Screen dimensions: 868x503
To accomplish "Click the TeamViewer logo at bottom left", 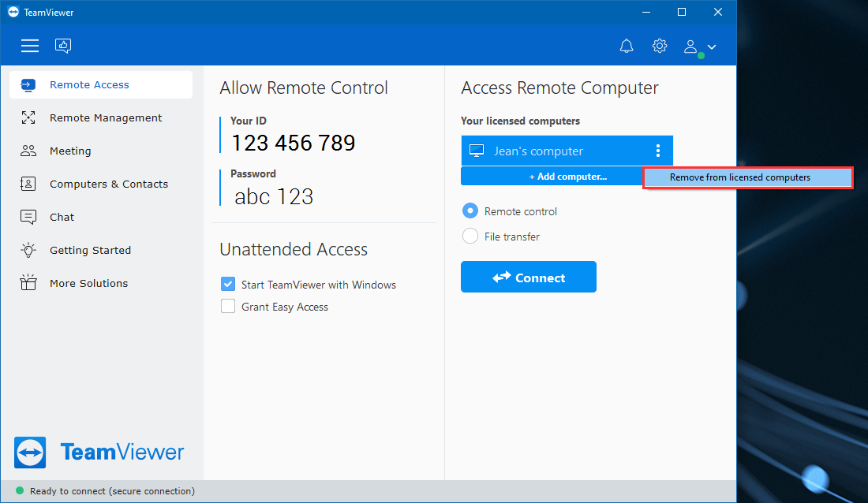I will [99, 453].
